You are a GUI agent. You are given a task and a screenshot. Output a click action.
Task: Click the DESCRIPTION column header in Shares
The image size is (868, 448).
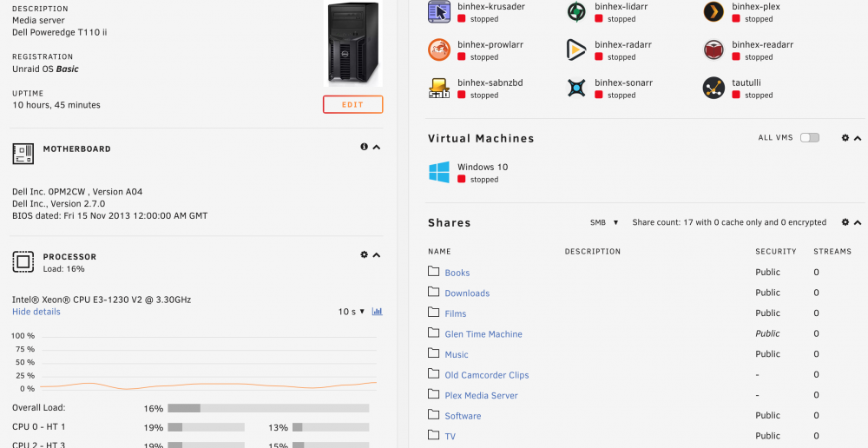click(593, 252)
